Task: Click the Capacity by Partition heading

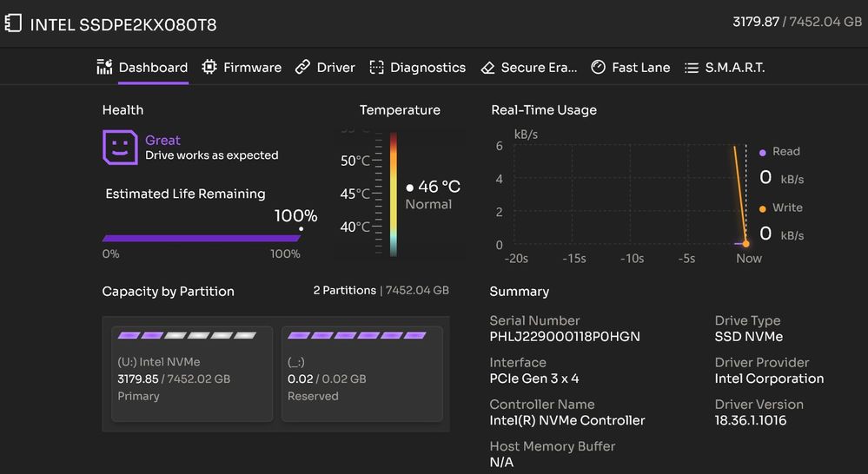Action: point(168,292)
